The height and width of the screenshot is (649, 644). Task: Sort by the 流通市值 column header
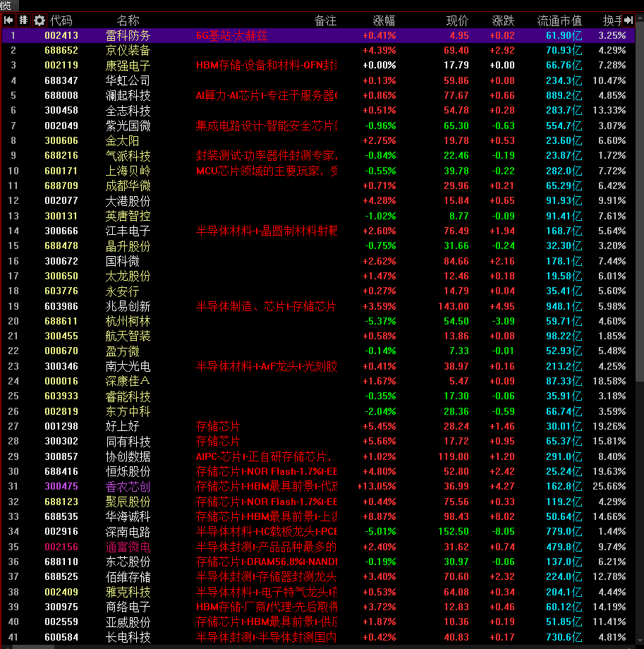(559, 20)
